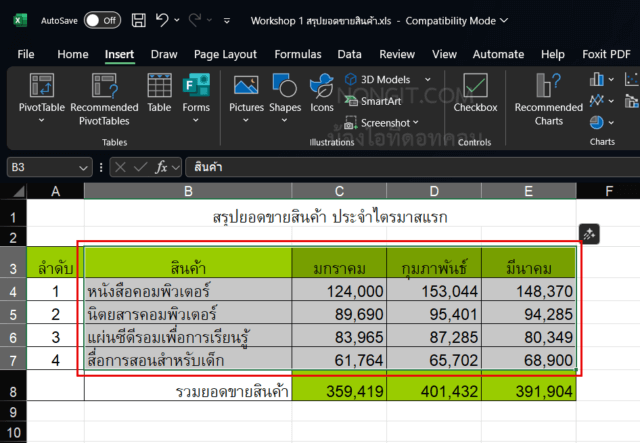Select the Automate tab
The width and height of the screenshot is (640, 443).
[498, 54]
